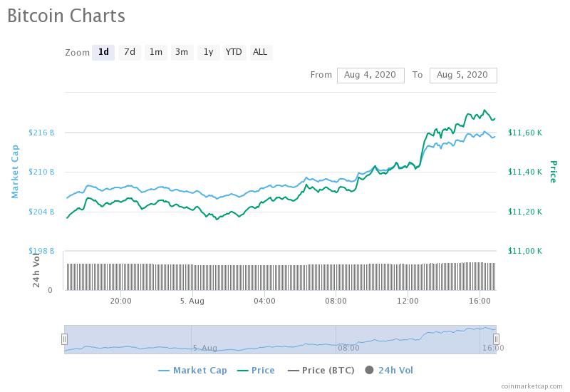This screenshot has width=570, height=392.
Task: Open the coinmarketcap.com credit link
Action: (x=532, y=386)
